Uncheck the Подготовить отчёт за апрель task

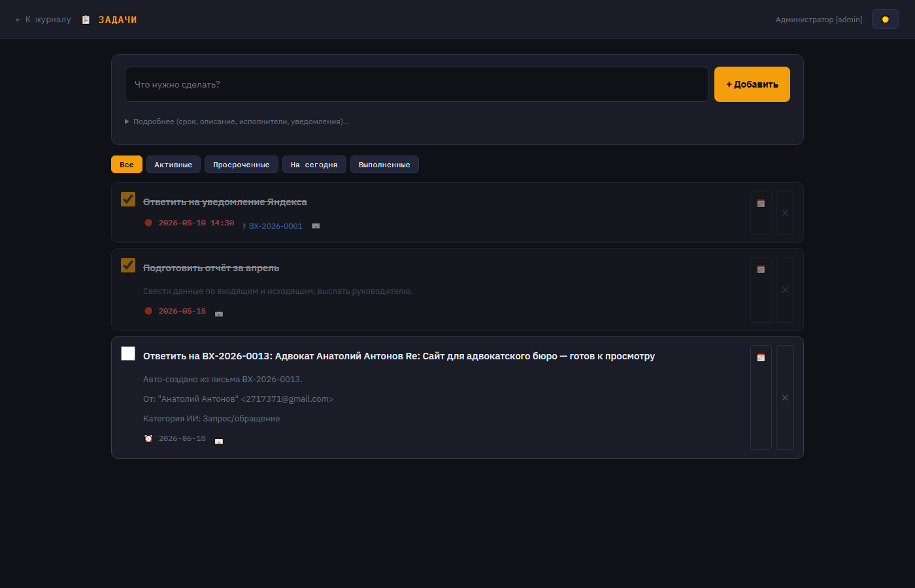click(128, 265)
